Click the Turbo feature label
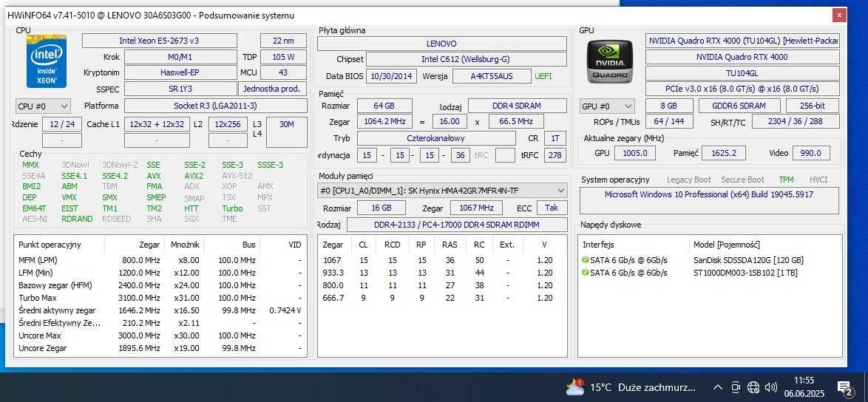 pyautogui.click(x=232, y=208)
